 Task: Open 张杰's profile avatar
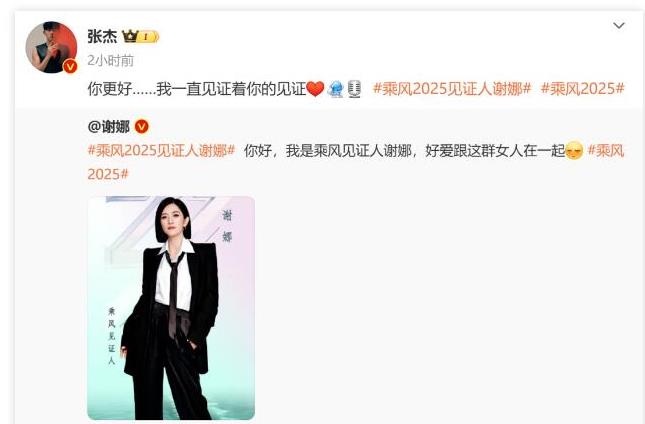point(51,47)
